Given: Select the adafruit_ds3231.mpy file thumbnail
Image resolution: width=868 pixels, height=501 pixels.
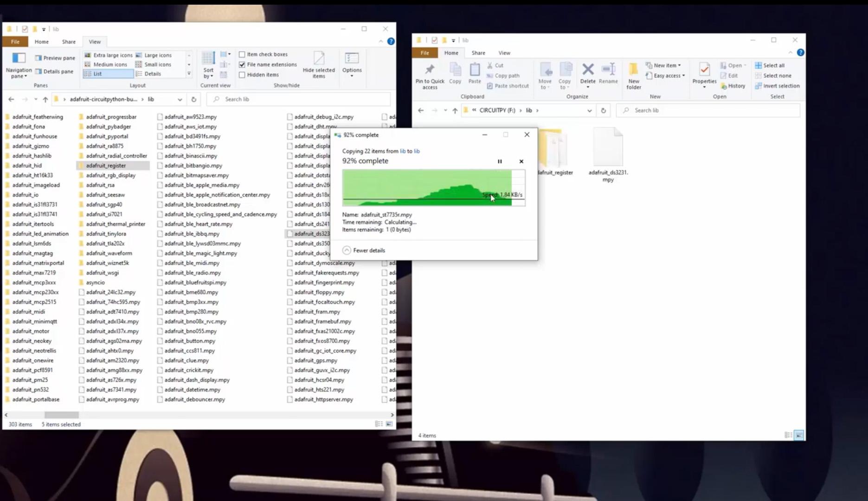Looking at the screenshot, I should pyautogui.click(x=608, y=155).
